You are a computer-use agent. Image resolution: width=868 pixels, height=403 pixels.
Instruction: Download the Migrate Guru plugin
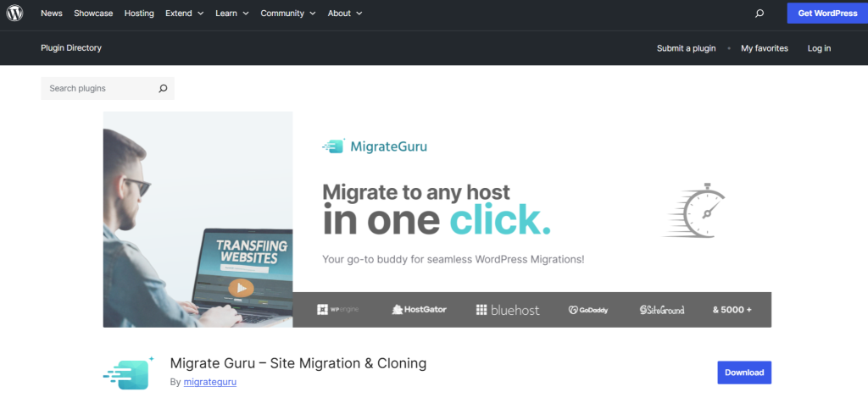click(744, 373)
